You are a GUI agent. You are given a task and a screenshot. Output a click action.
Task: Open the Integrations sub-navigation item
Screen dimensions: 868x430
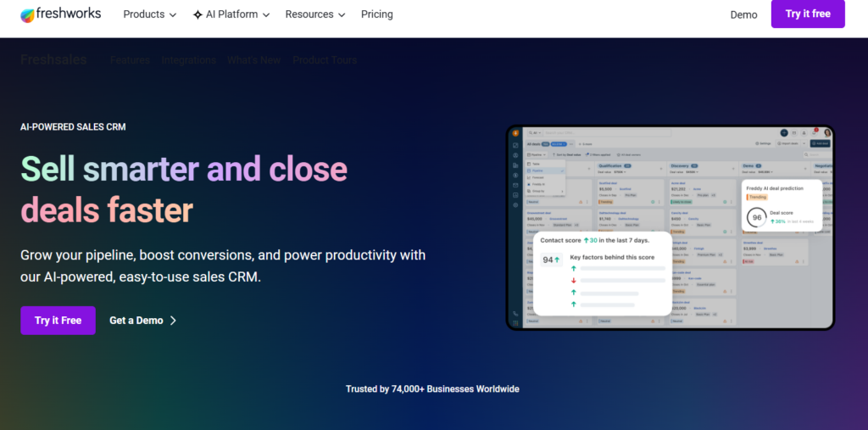tap(189, 60)
